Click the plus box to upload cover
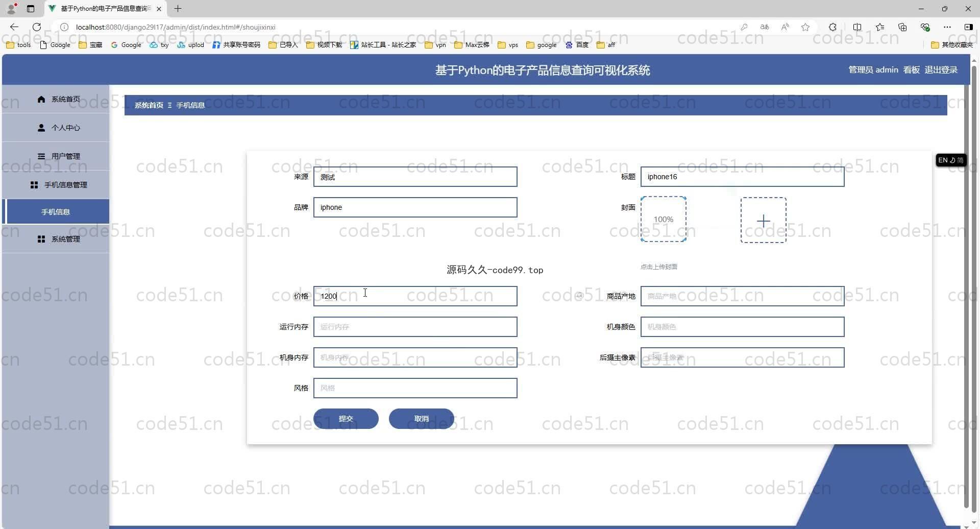The height and width of the screenshot is (529, 980). pyautogui.click(x=763, y=221)
